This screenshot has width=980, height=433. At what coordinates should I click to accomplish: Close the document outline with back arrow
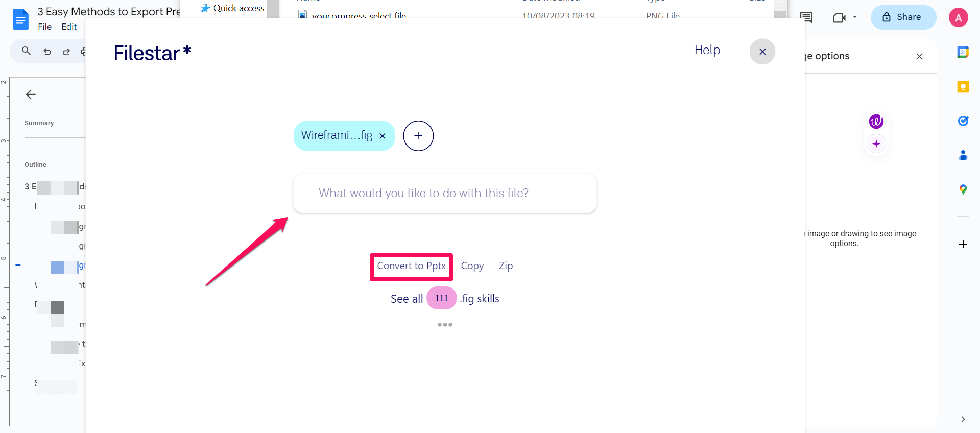[31, 94]
